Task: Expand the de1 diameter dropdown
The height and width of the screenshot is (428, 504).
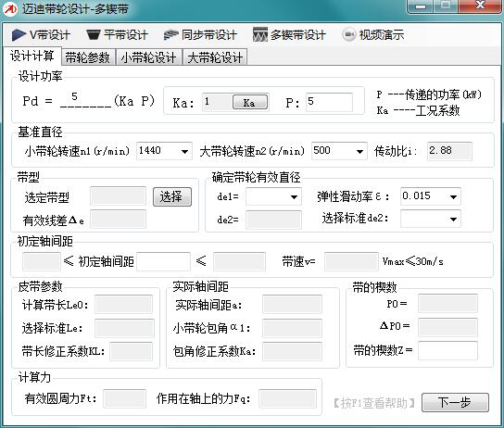Action: coord(294,196)
